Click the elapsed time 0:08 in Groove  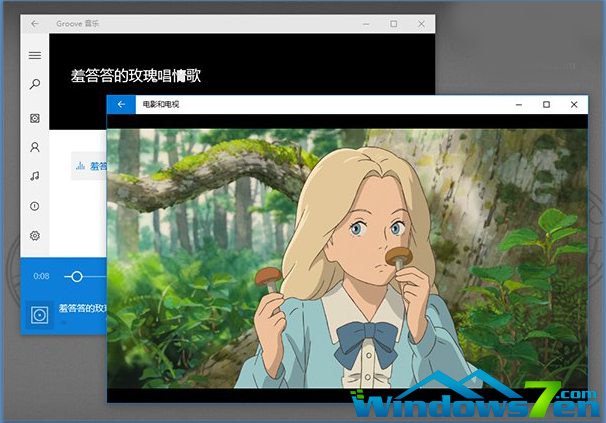pyautogui.click(x=41, y=276)
